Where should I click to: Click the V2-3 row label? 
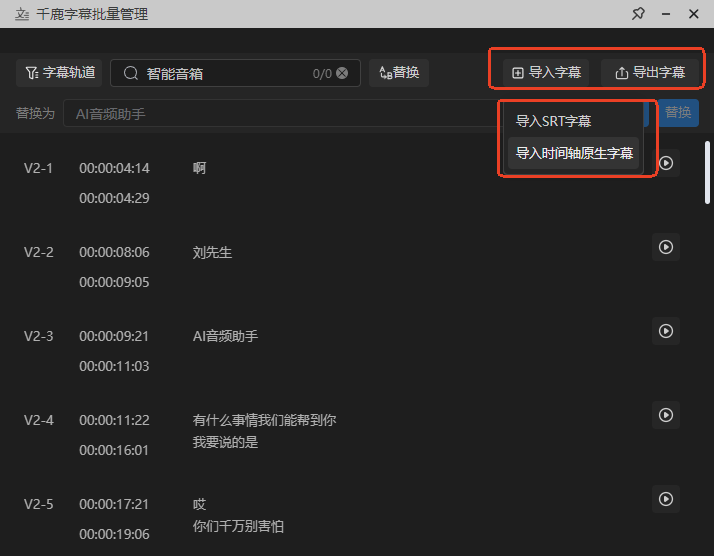pyautogui.click(x=38, y=336)
